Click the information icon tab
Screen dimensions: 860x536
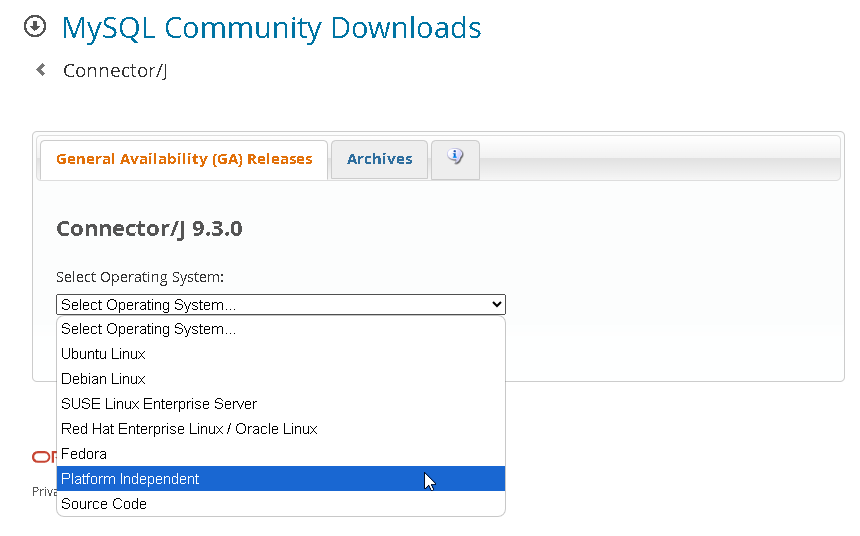point(455,158)
